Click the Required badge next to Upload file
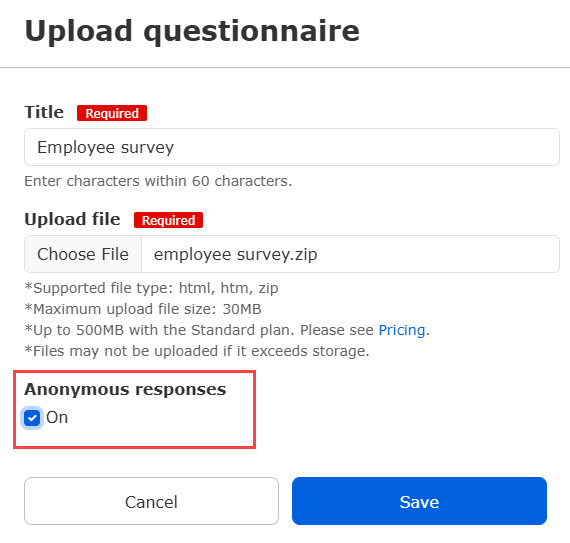Image resolution: width=570 pixels, height=543 pixels. 168,220
